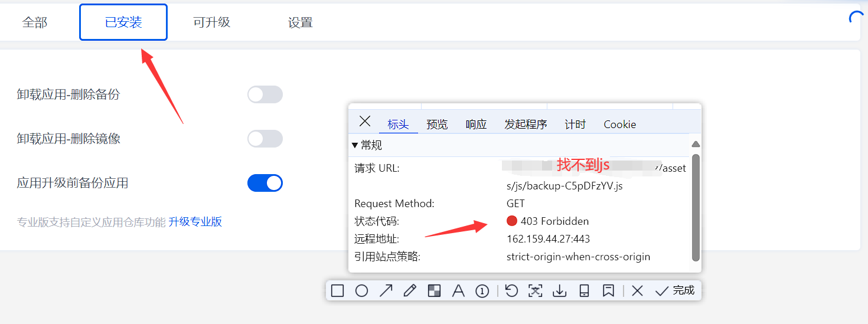
Task: Enable 卸载应用-删除备份 switch
Action: [x=265, y=94]
